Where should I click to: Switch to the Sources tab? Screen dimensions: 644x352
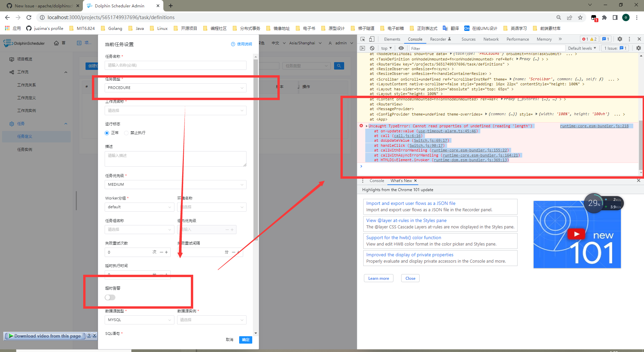point(468,39)
